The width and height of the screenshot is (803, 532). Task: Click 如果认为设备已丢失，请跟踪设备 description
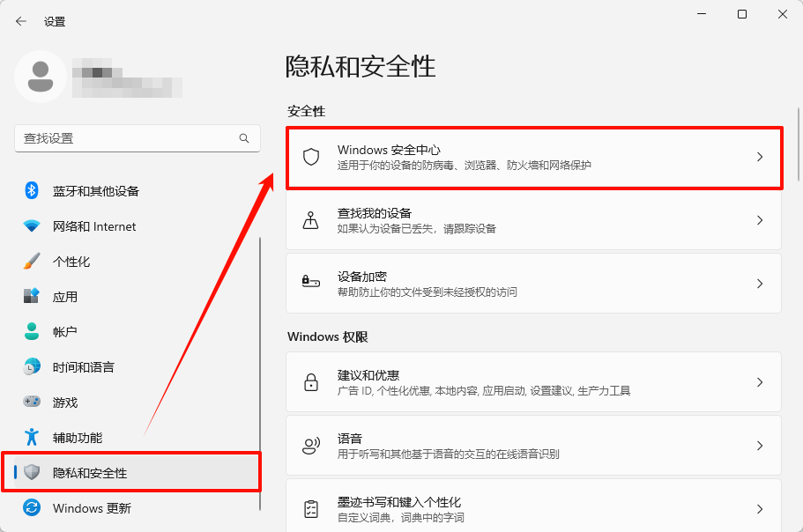pyautogui.click(x=417, y=229)
